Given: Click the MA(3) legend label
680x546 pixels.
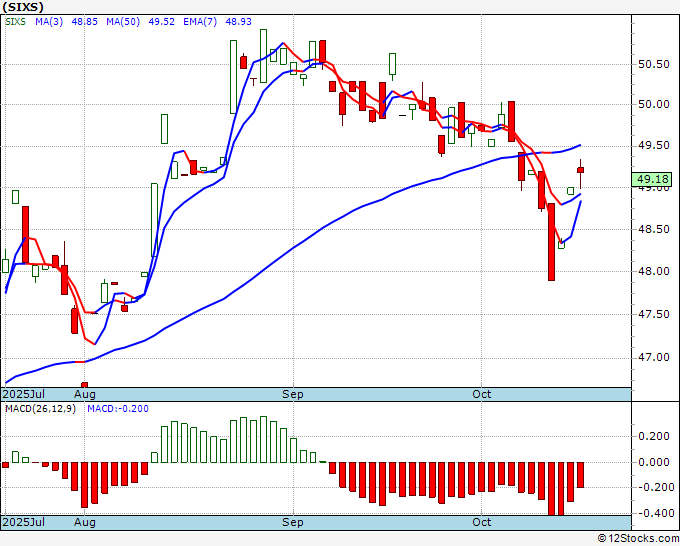Looking at the screenshot, I should tap(49, 21).
